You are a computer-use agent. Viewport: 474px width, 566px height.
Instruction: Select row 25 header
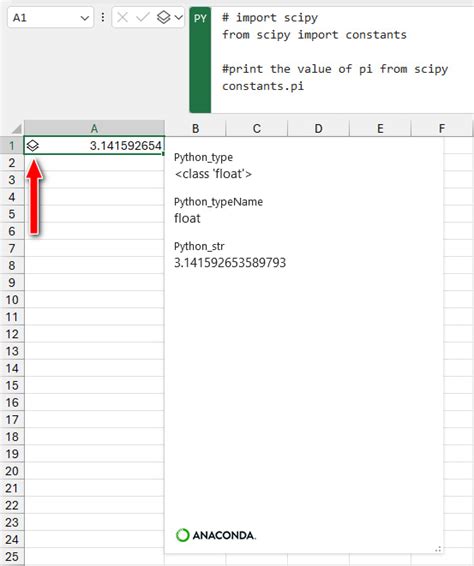click(12, 557)
